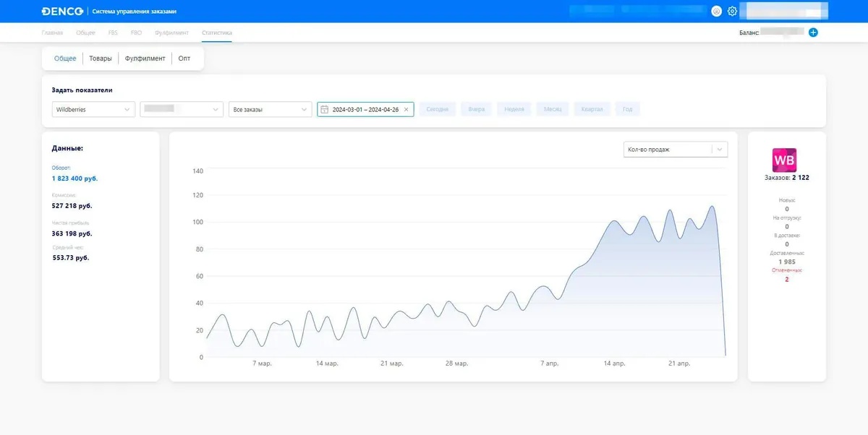The width and height of the screenshot is (868, 435).
Task: Click the DENCO logo
Action: [x=63, y=12]
